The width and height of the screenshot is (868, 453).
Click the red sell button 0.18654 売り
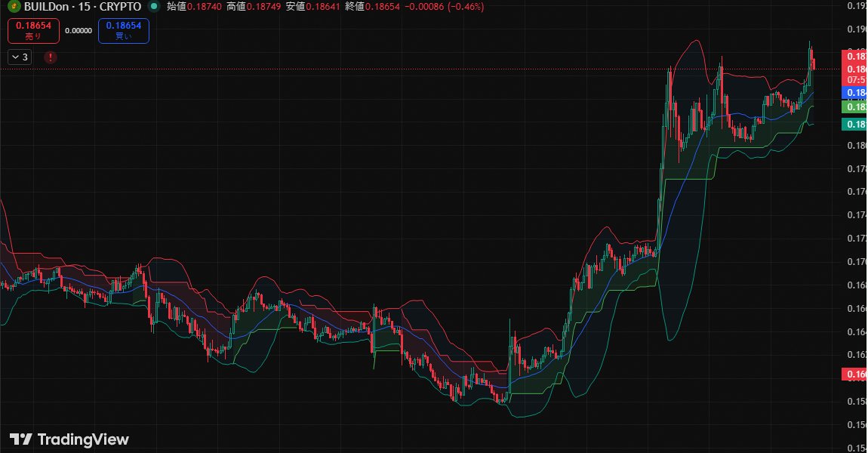pyautogui.click(x=33, y=30)
